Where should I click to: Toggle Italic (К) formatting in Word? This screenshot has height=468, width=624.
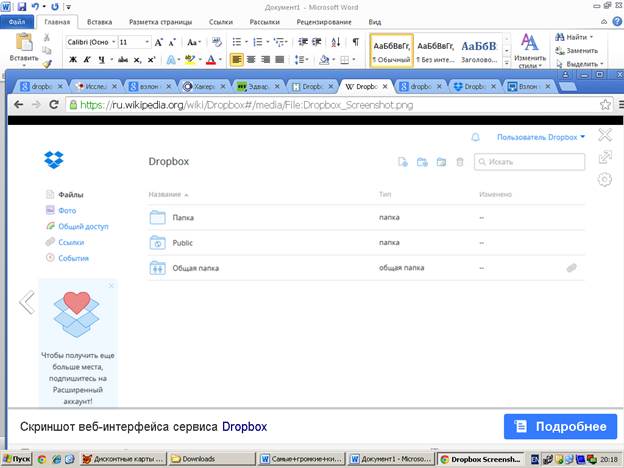point(87,60)
